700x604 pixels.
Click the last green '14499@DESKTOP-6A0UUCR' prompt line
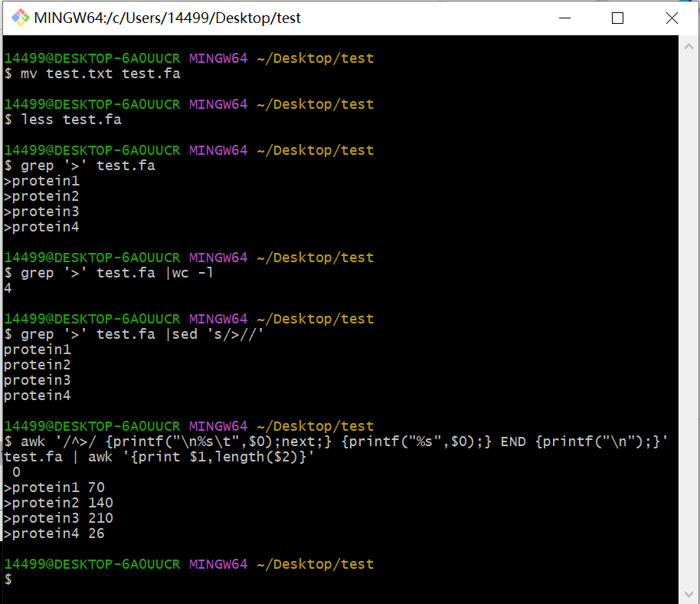[93, 564]
